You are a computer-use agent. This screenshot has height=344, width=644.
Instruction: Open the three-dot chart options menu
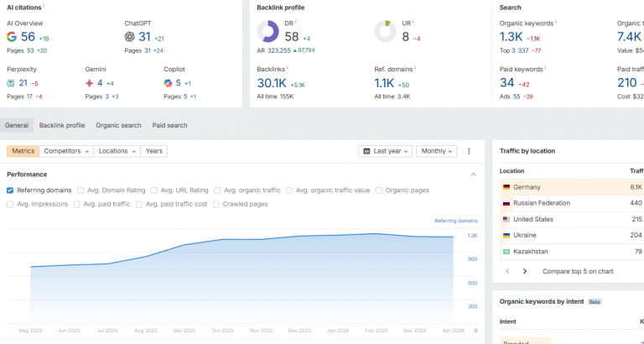tap(469, 151)
